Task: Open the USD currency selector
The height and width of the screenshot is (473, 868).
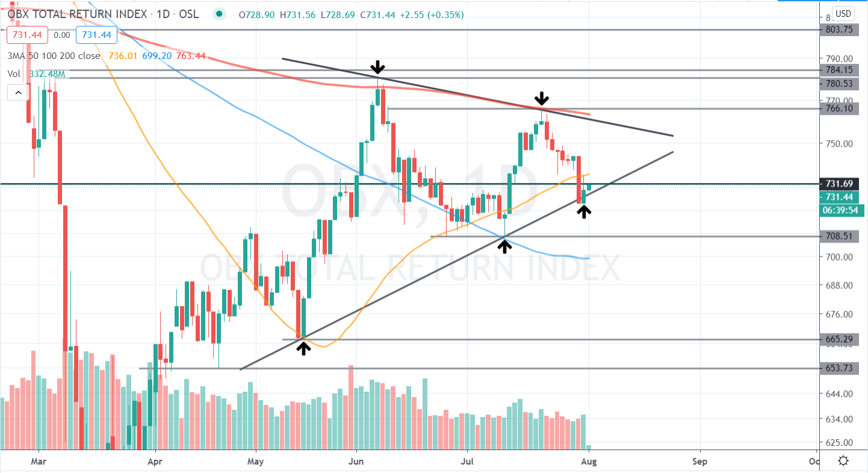Action: coord(843,13)
